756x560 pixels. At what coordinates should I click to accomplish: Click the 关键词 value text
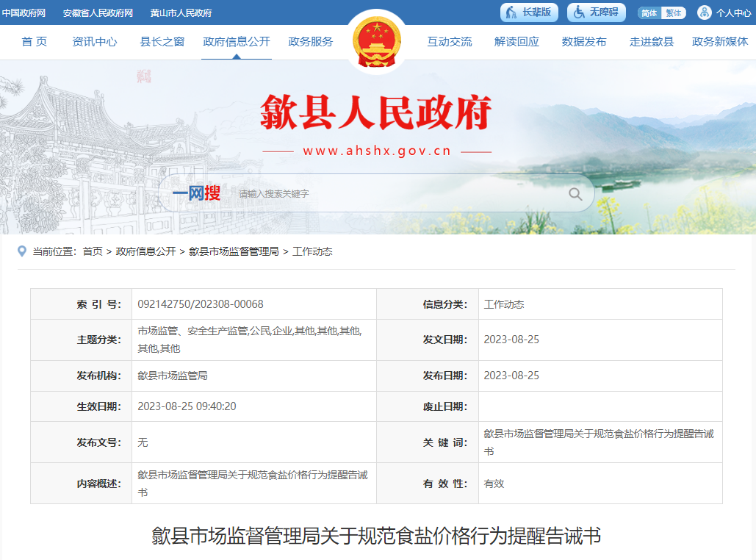[599, 442]
